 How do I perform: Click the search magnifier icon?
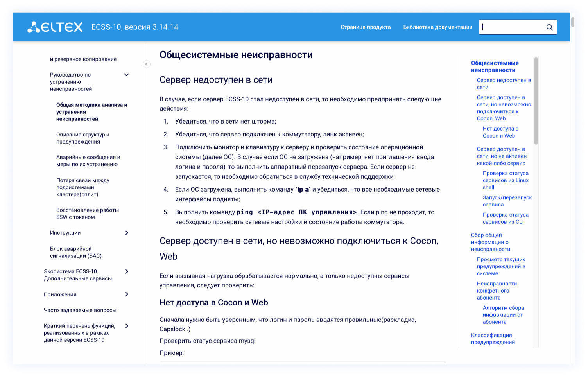tap(549, 27)
